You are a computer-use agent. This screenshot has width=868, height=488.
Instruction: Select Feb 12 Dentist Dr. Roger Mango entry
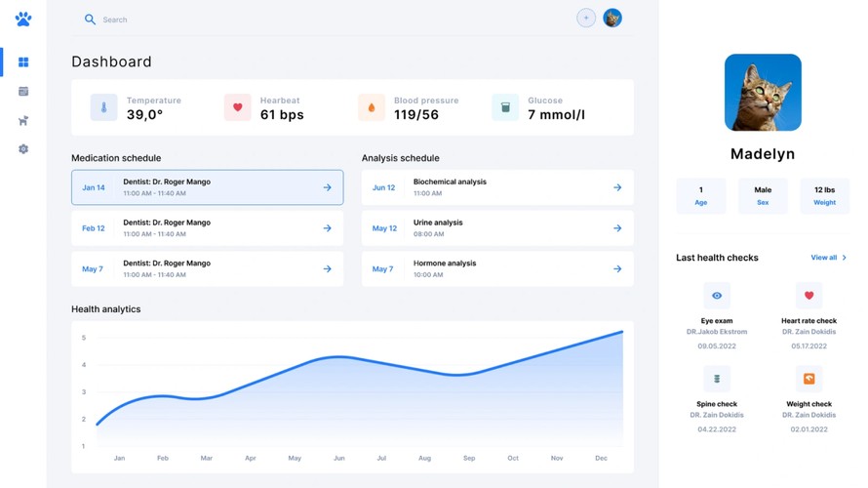[207, 228]
